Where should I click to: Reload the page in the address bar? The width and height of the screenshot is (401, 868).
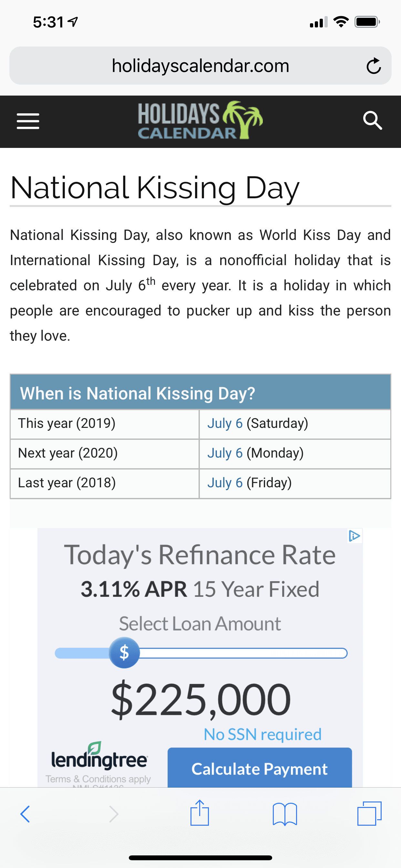[373, 66]
